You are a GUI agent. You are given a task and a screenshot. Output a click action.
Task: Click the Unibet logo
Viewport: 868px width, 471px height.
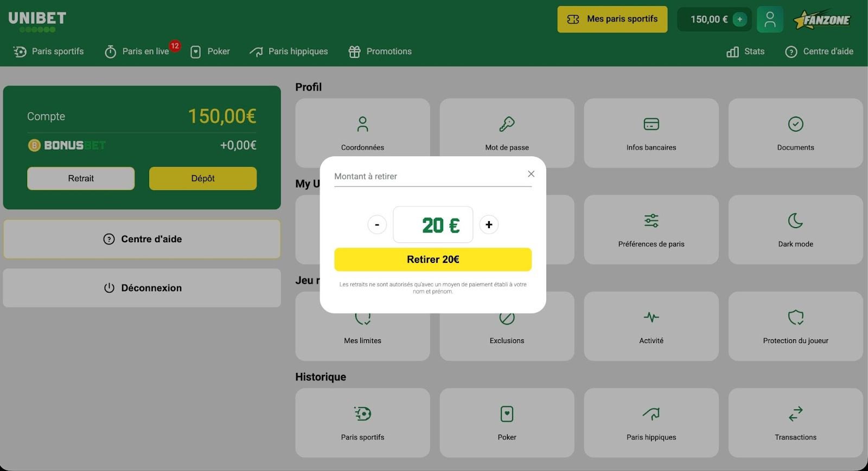(x=37, y=21)
